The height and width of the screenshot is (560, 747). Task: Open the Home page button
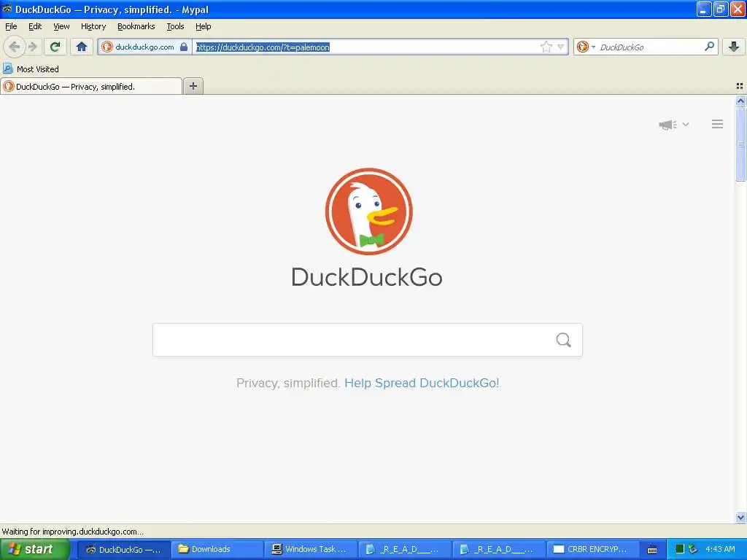pyautogui.click(x=82, y=47)
